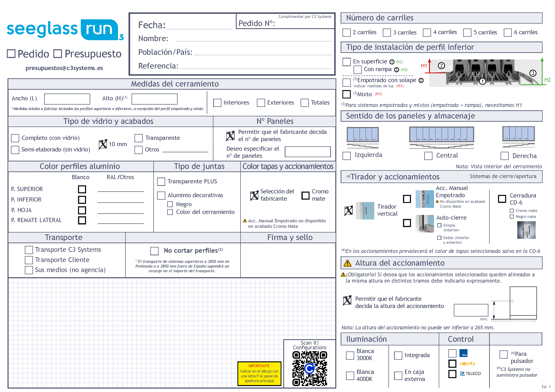Image resolution: width=555 pixels, height=392 pixels.
Task: Check Blanco for P. HOJA
Action: pyautogui.click(x=82, y=210)
